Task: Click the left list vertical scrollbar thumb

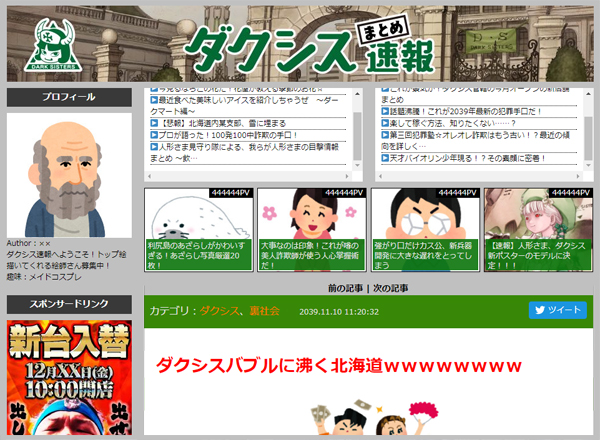Action: pos(357,136)
